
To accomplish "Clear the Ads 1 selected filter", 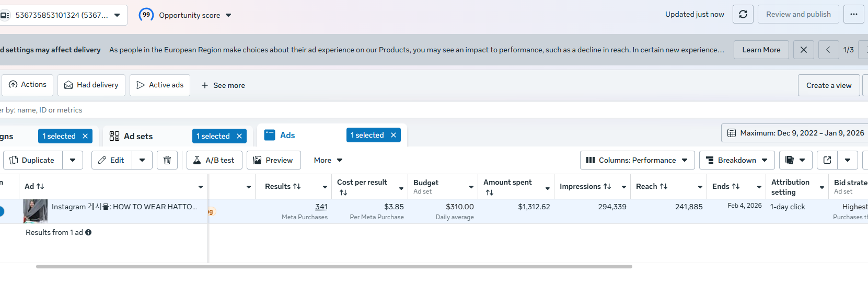I will 394,135.
